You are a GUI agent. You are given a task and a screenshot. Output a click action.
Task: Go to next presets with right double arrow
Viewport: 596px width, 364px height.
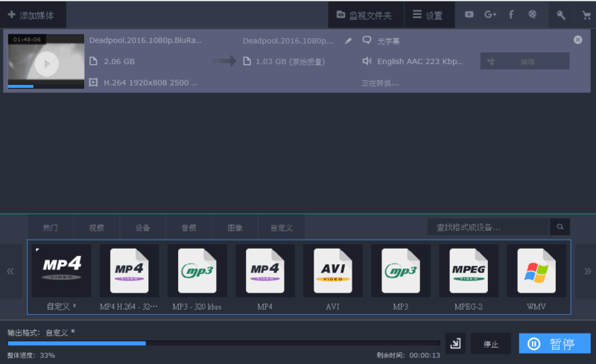coord(587,271)
